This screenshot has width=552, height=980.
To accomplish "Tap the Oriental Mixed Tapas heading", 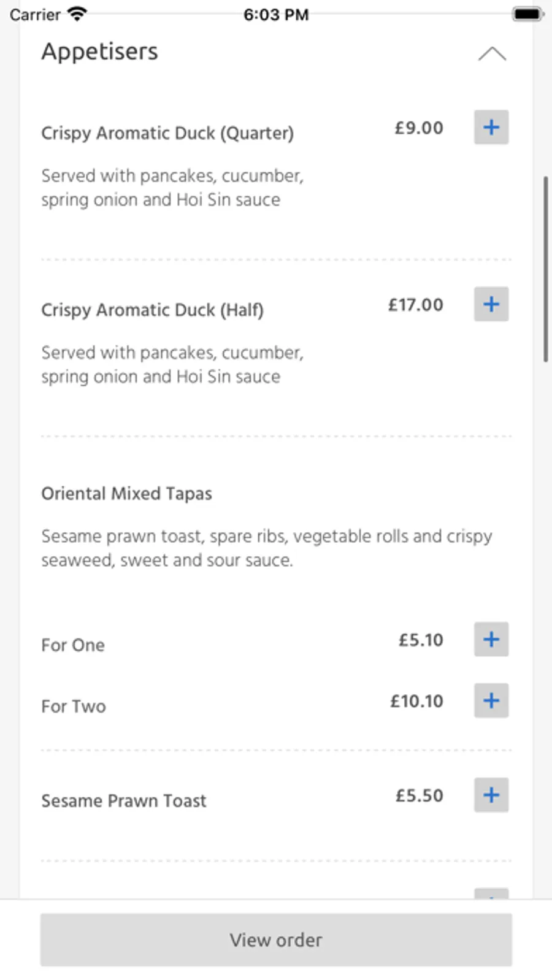I will tap(126, 494).
